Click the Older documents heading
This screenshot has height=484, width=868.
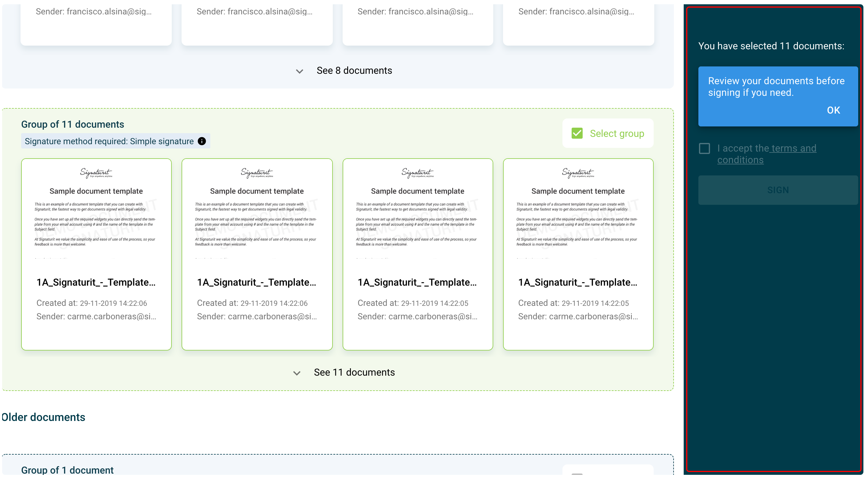point(43,417)
